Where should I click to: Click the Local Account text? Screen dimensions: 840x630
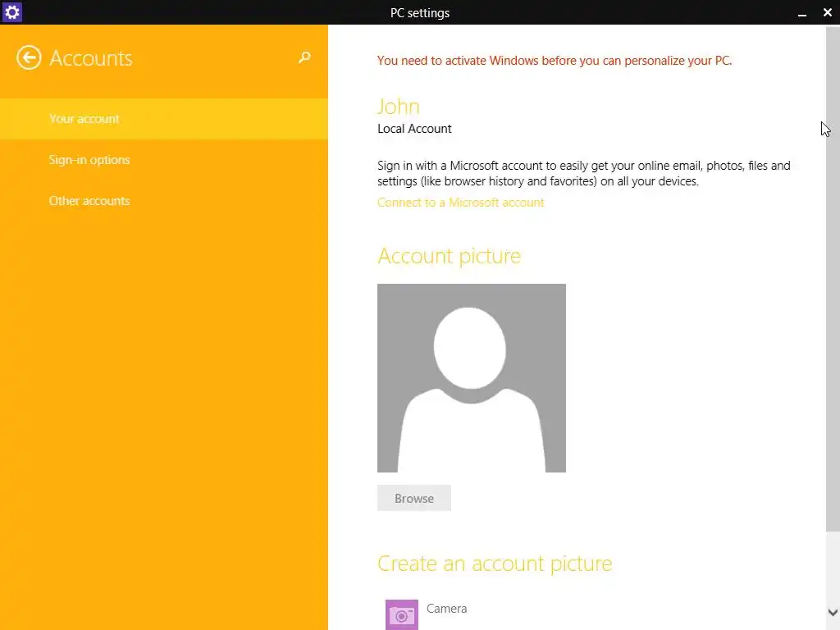pos(414,129)
